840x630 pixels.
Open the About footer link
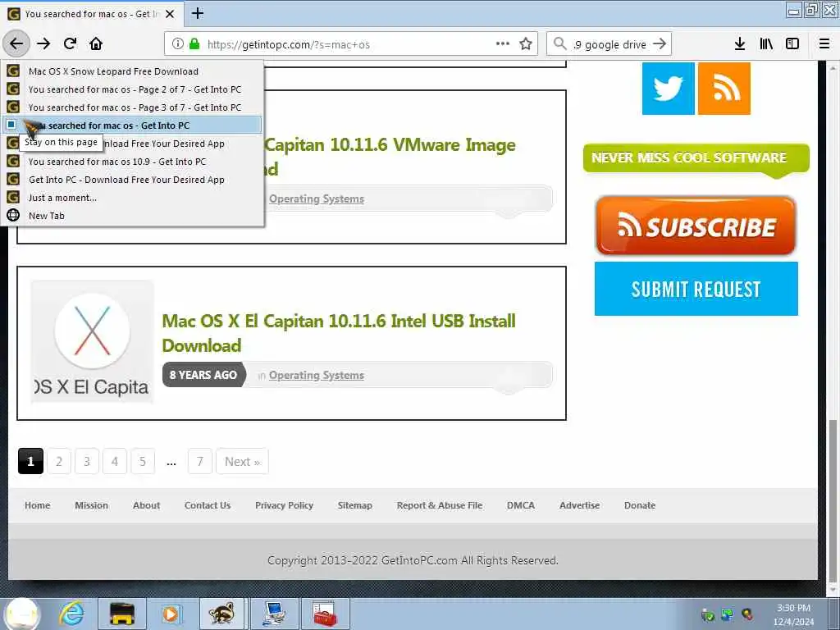point(146,505)
